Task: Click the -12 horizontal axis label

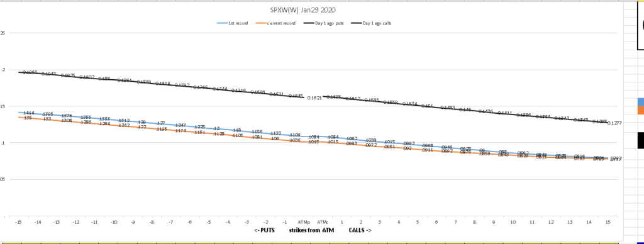Action: click(76, 222)
